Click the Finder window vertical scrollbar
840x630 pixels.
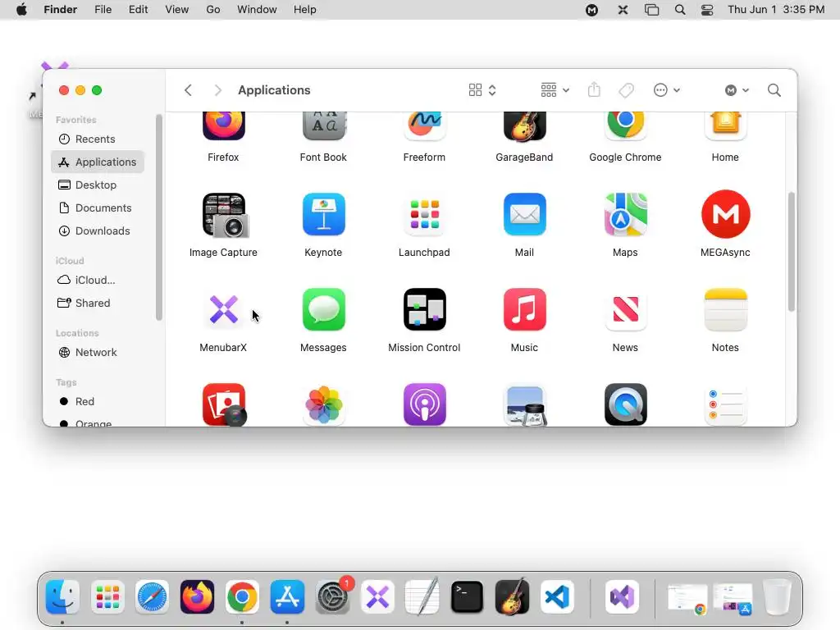792,251
